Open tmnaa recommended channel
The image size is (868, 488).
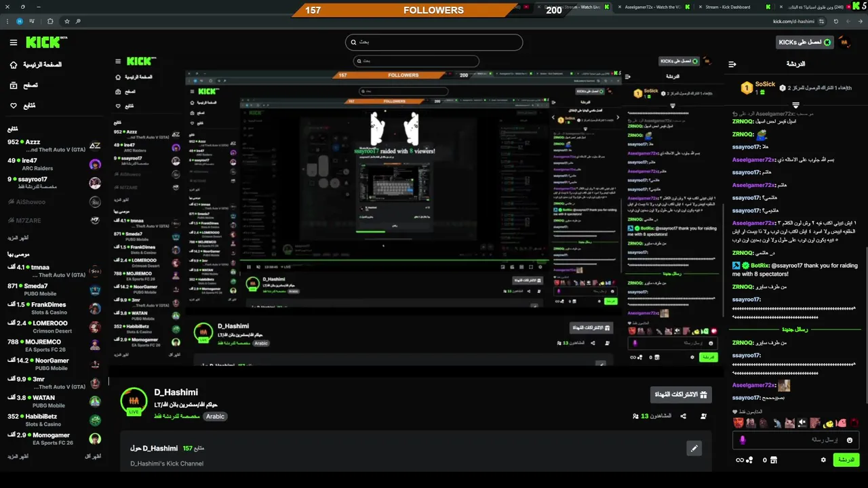(54, 271)
